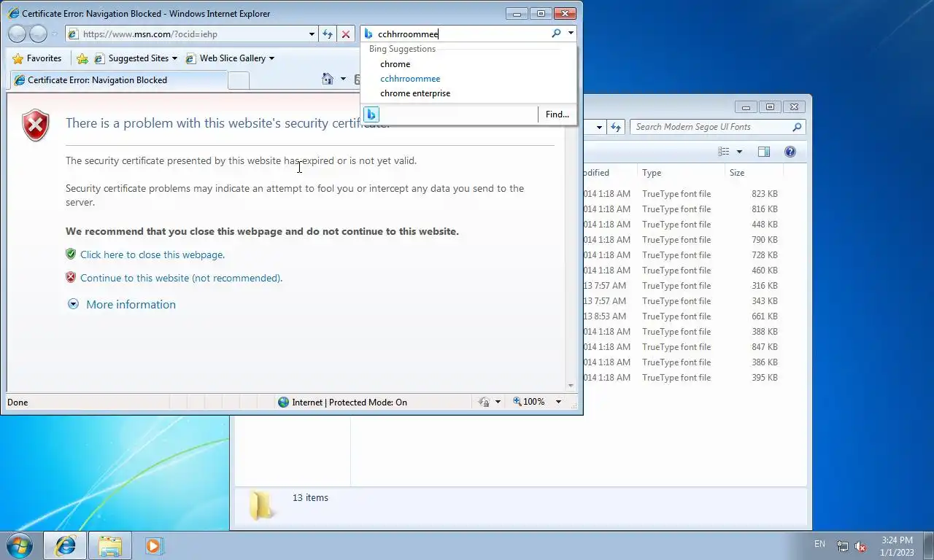
Task: Click the page scrollbar down arrow
Action: (571, 386)
